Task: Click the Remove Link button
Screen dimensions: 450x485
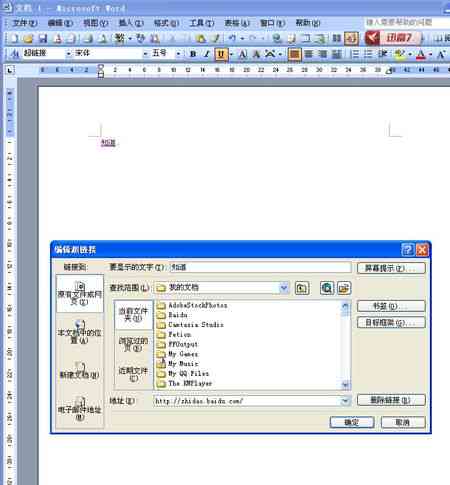Action: [x=391, y=400]
